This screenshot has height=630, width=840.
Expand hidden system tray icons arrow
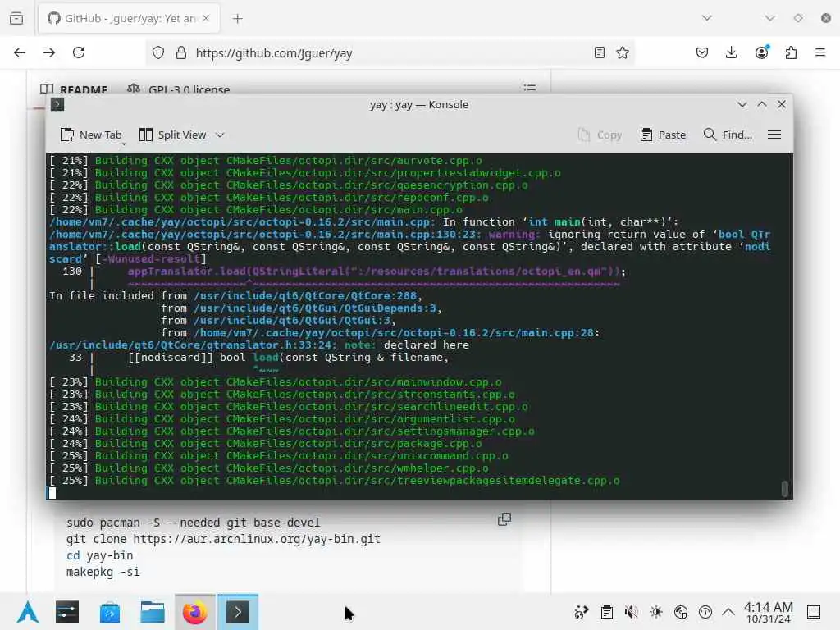coord(728,611)
